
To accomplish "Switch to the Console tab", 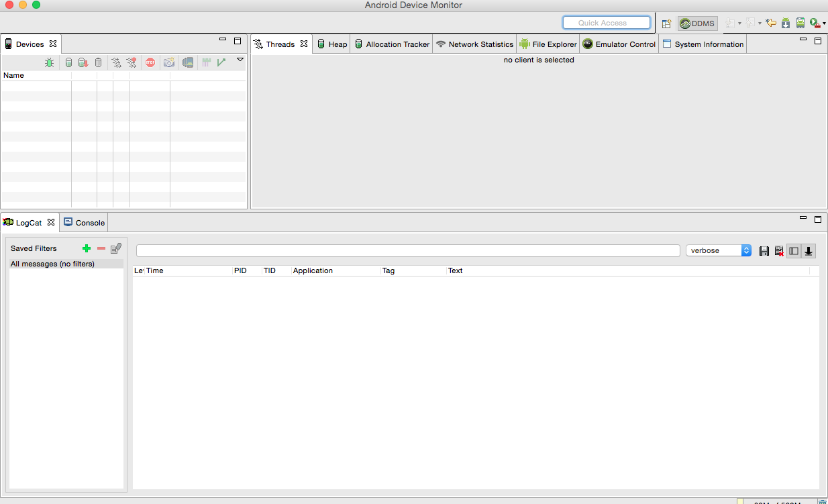I will click(x=85, y=223).
